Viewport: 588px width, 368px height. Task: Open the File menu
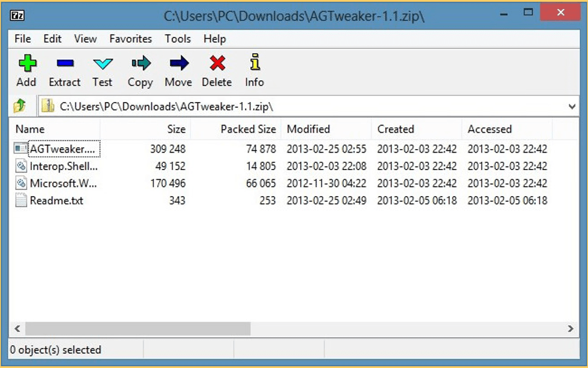[22, 39]
